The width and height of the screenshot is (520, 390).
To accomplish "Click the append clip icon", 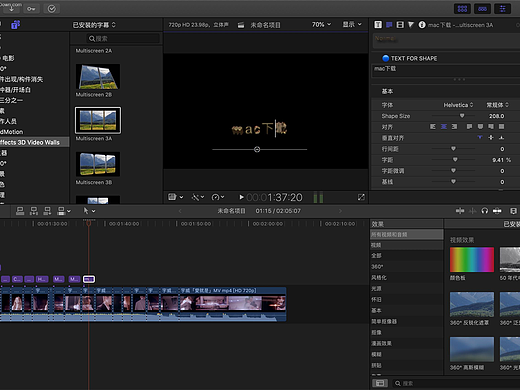I will pyautogui.click(x=47, y=211).
